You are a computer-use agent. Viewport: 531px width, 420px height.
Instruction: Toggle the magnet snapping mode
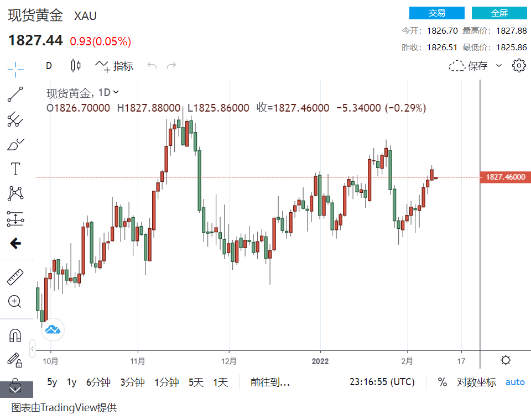click(x=15, y=335)
